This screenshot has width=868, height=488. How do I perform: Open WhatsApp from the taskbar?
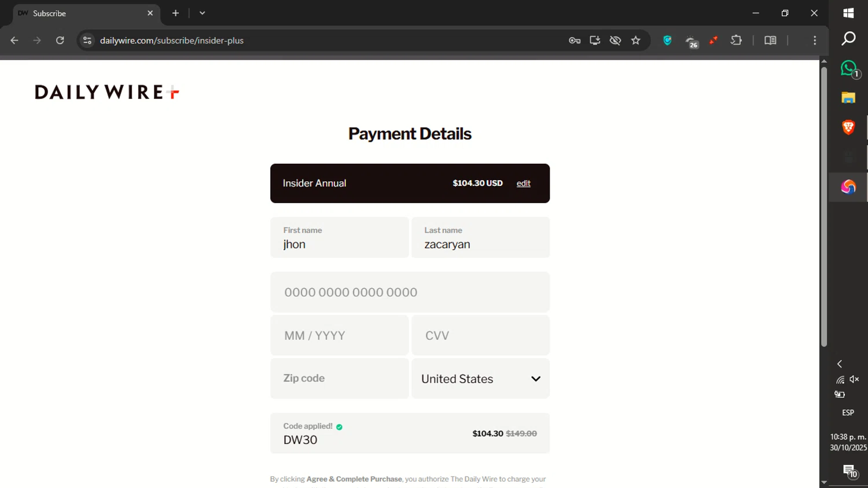click(x=849, y=68)
